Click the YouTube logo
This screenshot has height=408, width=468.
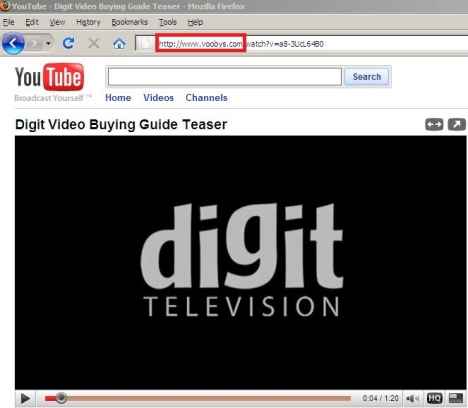pyautogui.click(x=49, y=77)
